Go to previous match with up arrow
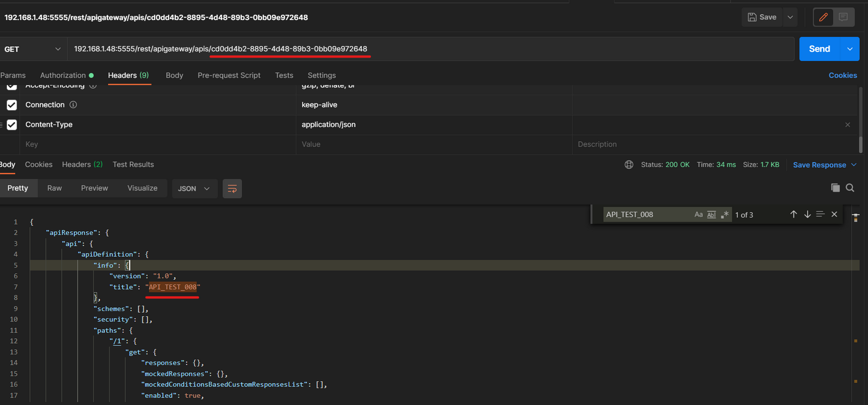 point(794,214)
